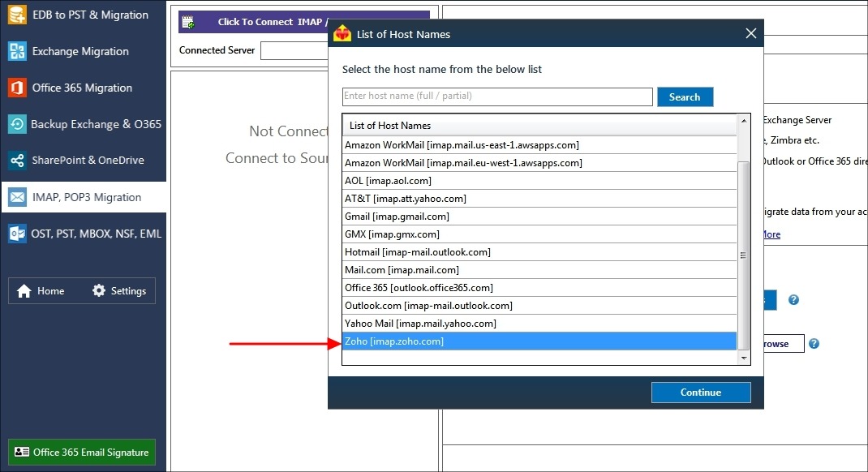Viewport: 868px width, 472px height.
Task: Switch to Office 365 Migration section
Action: (83, 88)
